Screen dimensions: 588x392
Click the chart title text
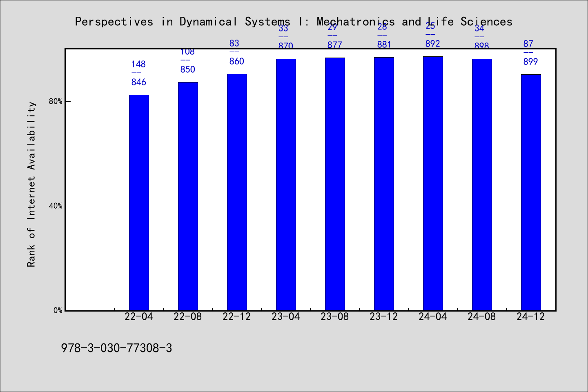(294, 22)
